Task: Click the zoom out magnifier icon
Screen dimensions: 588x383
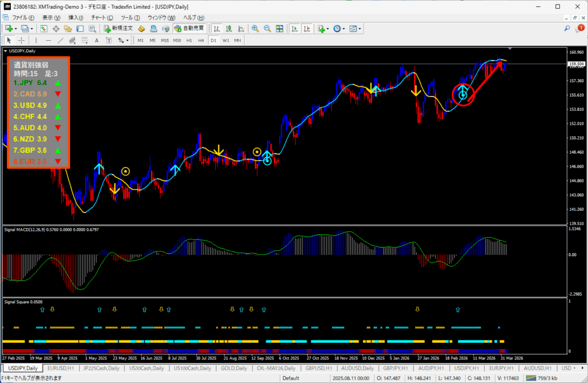Action: 266,28
